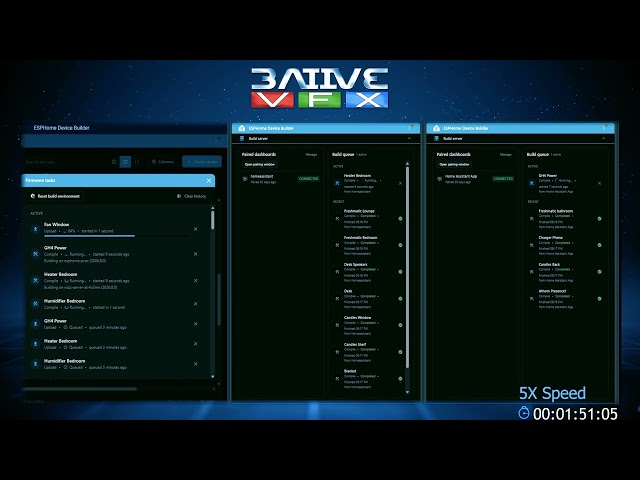Click the compile icon for GH4 Power in Firmware tasks
The image size is (640, 480).
[36, 254]
